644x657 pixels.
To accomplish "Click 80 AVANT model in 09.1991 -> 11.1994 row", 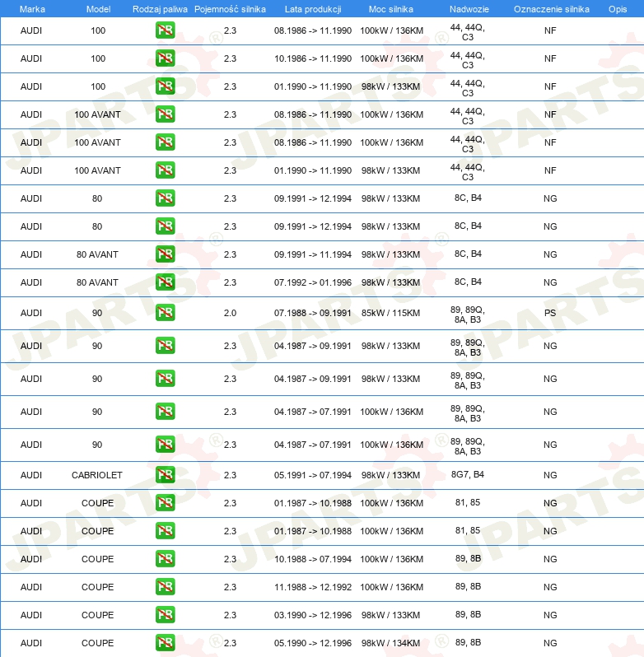I will point(97,254).
